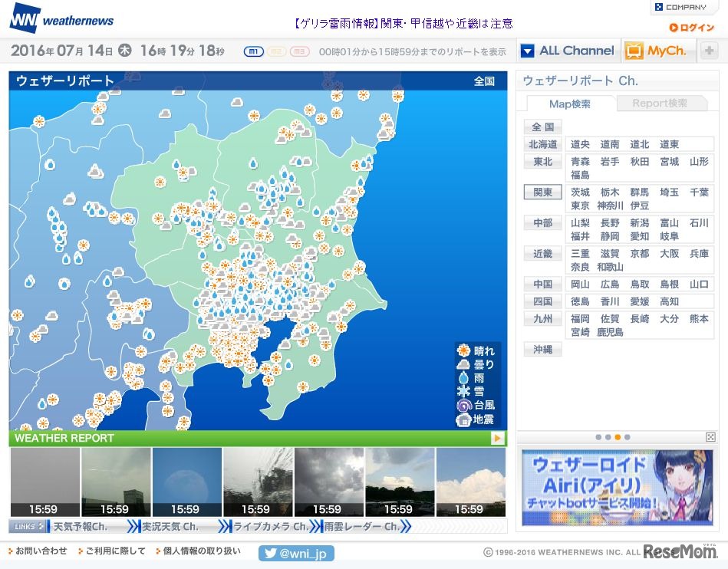Toggle the m3 time range pill
The width and height of the screenshot is (728, 569).
tap(300, 51)
